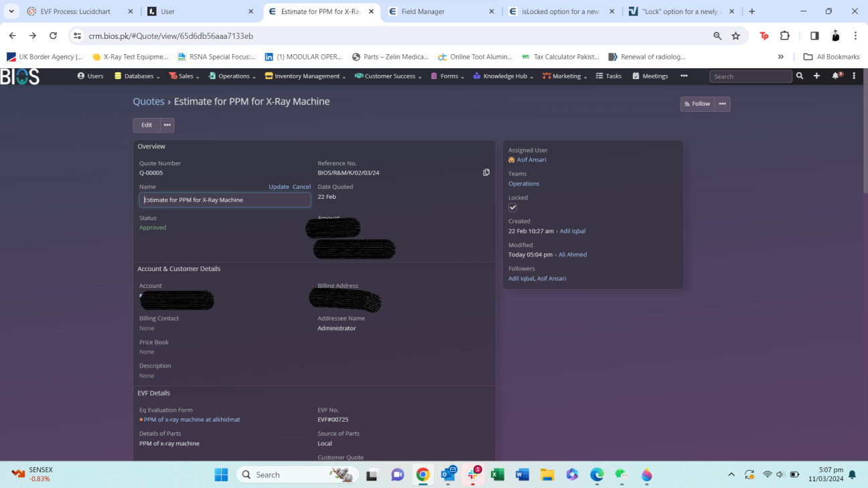This screenshot has width=868, height=488.
Task: Open the Chrome Extensions puzzle icon
Action: [x=785, y=35]
